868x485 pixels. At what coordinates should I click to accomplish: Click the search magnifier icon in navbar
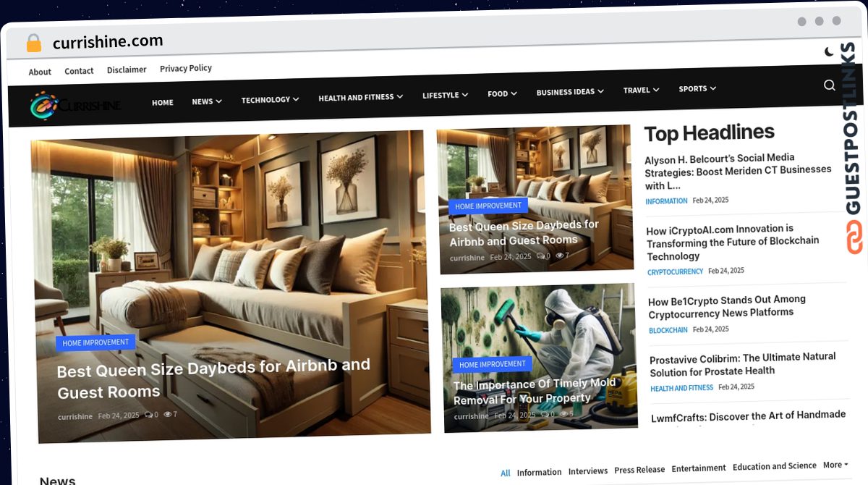coord(829,85)
